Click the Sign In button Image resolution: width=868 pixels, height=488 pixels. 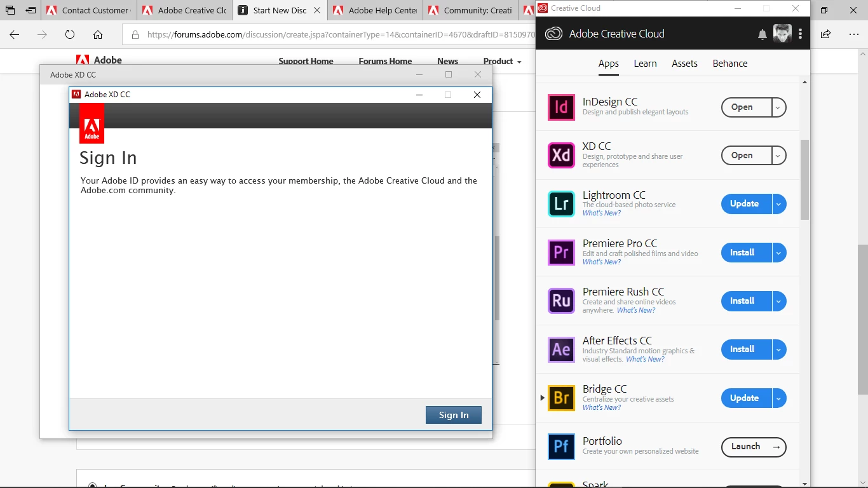pyautogui.click(x=454, y=415)
